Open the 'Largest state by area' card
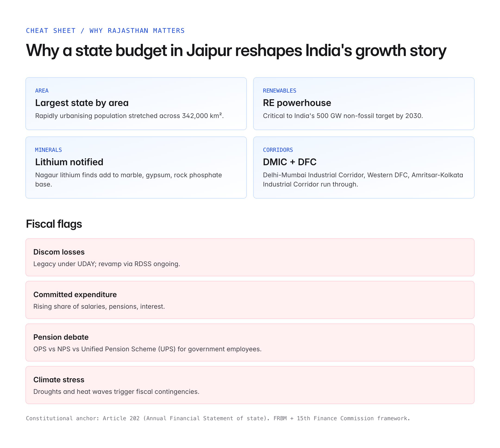500x448 pixels. (136, 104)
